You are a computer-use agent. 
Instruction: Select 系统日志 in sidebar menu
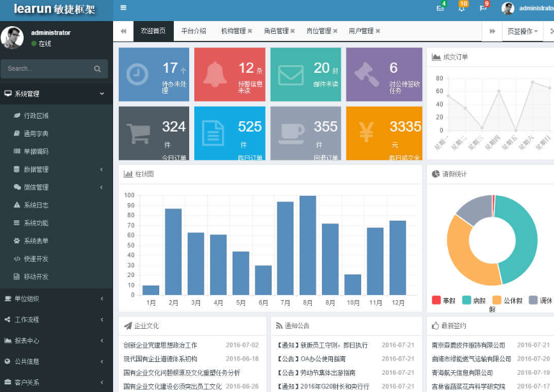point(36,206)
